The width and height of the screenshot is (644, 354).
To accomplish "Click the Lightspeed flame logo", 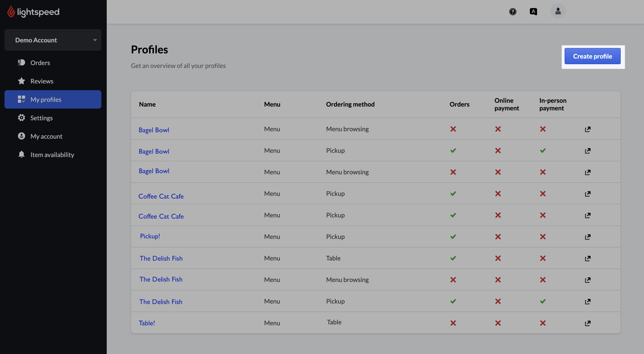I will click(x=11, y=11).
